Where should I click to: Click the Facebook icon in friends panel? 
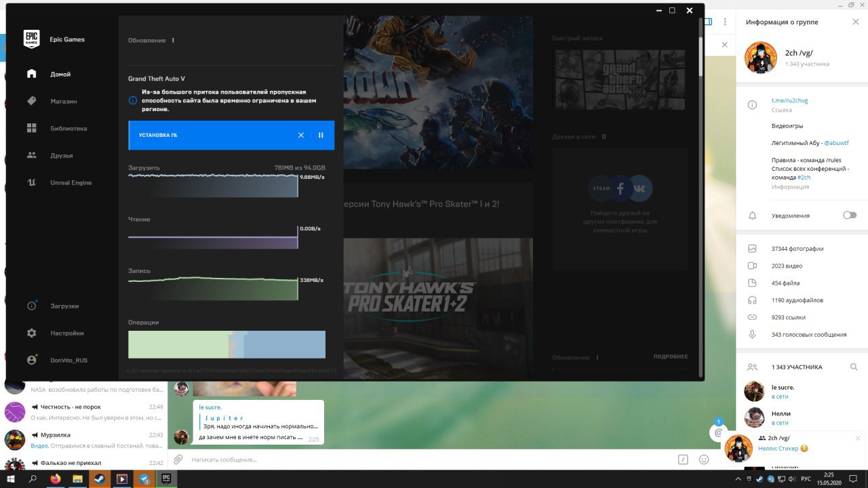coord(620,188)
